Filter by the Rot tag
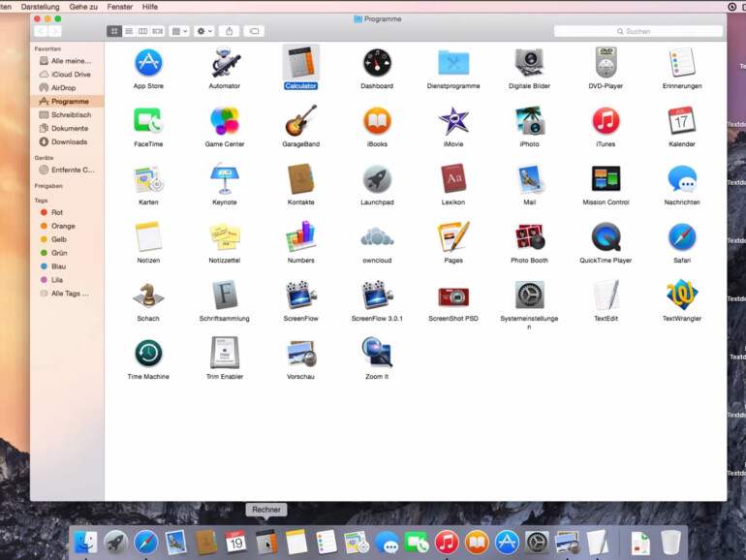 [67, 212]
